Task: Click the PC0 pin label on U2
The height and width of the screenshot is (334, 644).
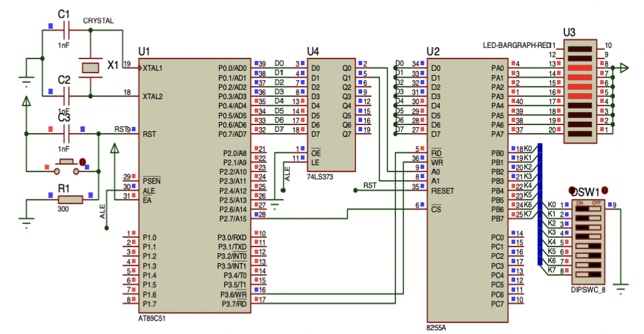Action: (497, 238)
